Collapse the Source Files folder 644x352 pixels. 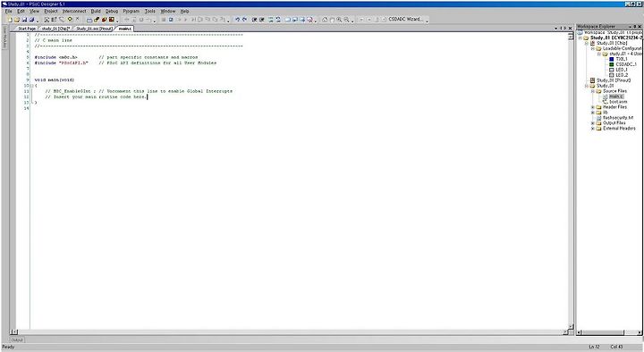coord(593,91)
